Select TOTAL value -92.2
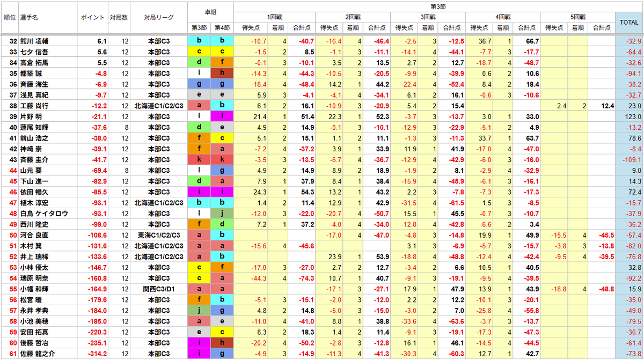Image resolution: width=644 pixels, height=360 pixels. click(633, 278)
